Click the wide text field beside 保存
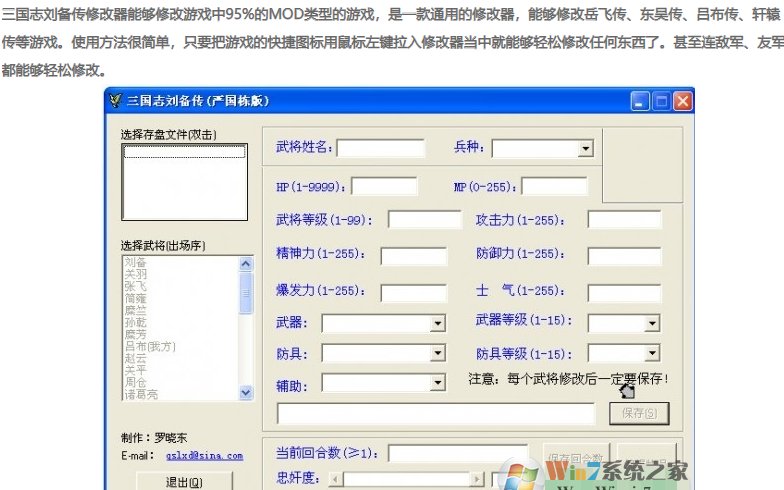The width and height of the screenshot is (784, 490). (x=436, y=414)
